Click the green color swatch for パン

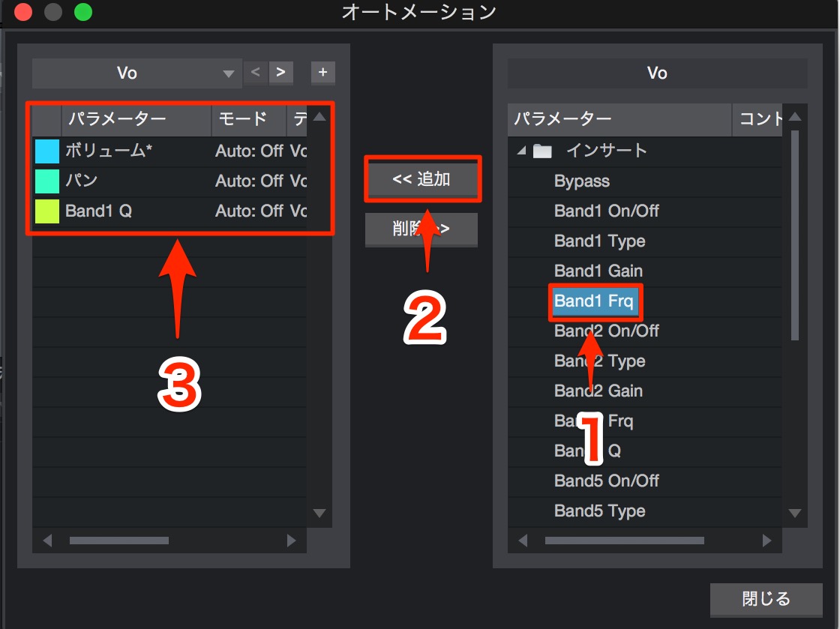(x=47, y=181)
